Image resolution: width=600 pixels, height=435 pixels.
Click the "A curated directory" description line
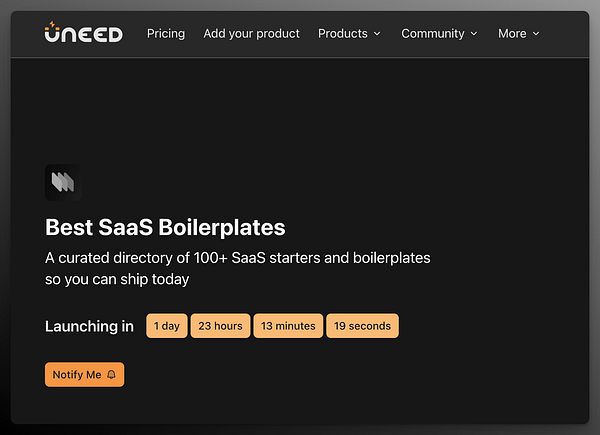[238, 258]
